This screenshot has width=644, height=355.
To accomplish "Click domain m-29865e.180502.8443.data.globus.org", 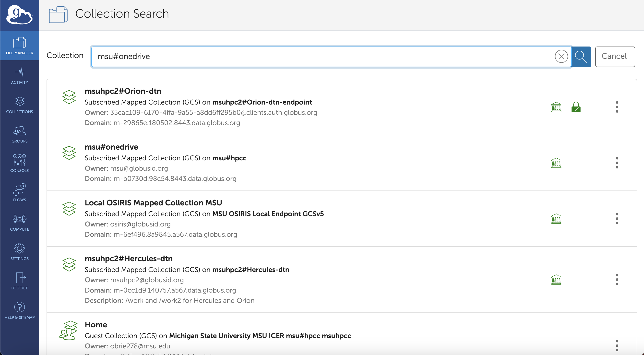I will 177,123.
